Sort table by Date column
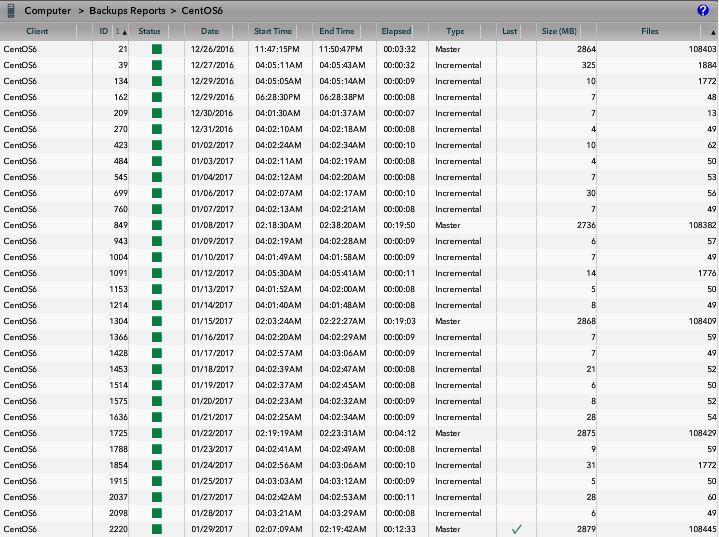Screen dimensions: 719x537 coord(210,31)
